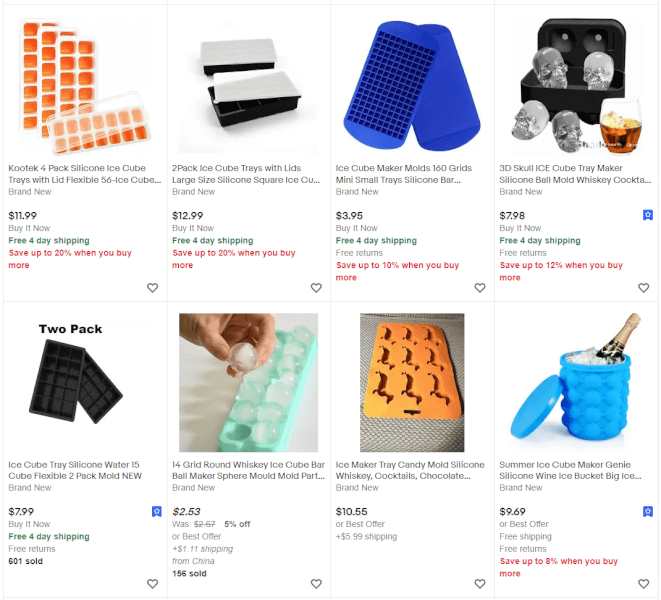Viewport: 661px width, 600px height.
Task: Add Kootek 4 Pack ice trays to watchlist
Action: pos(152,288)
